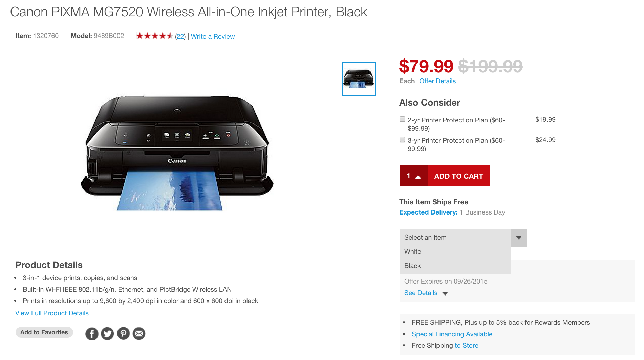The height and width of the screenshot is (360, 644).
Task: View Full Product Details
Action: (51, 313)
